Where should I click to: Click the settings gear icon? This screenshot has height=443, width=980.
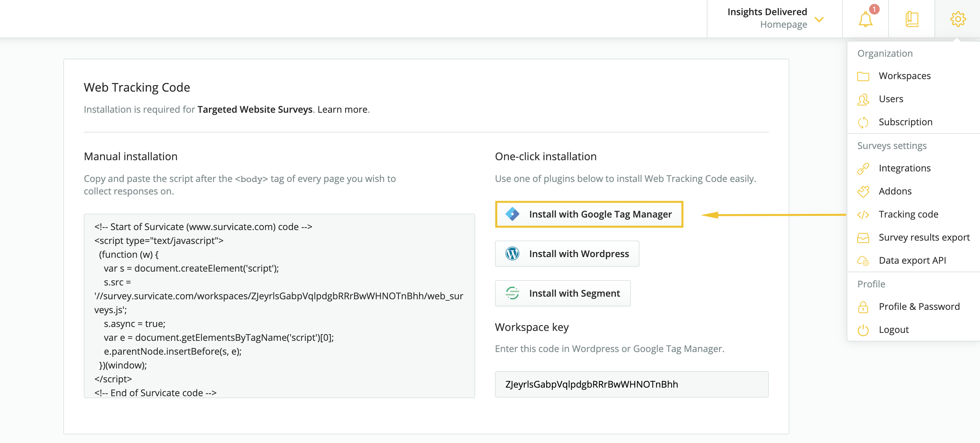point(958,19)
